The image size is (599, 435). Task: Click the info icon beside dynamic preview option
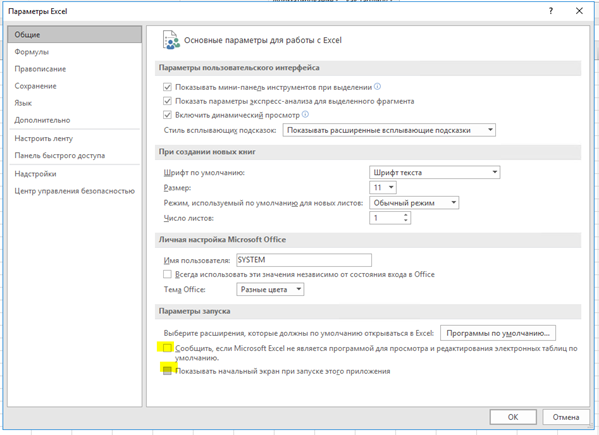click(305, 114)
